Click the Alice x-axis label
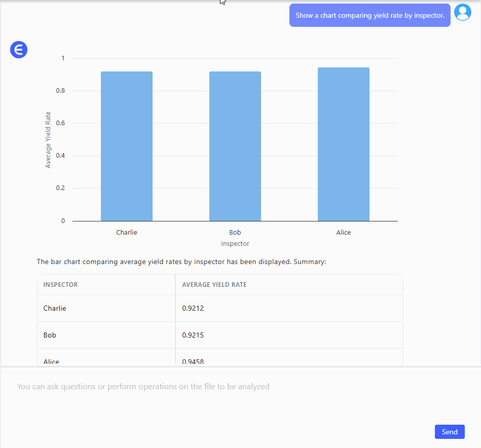481x448 pixels. point(344,233)
